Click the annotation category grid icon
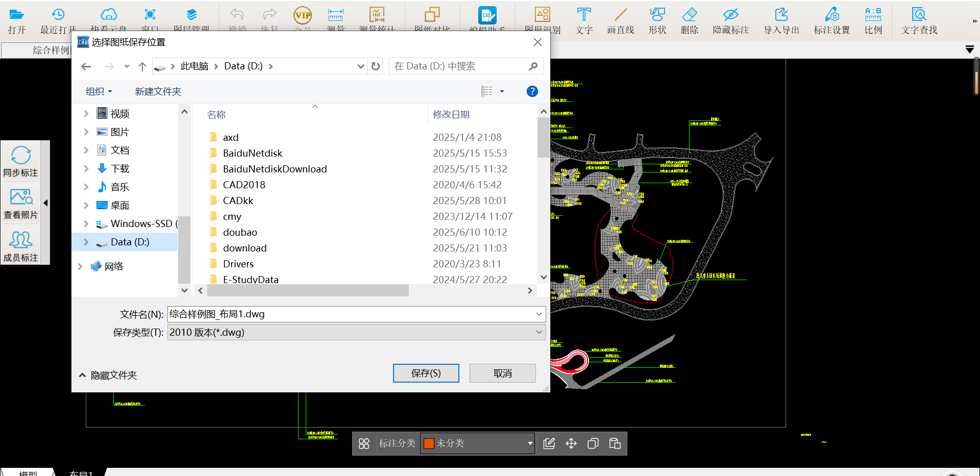The image size is (980, 476). (364, 443)
